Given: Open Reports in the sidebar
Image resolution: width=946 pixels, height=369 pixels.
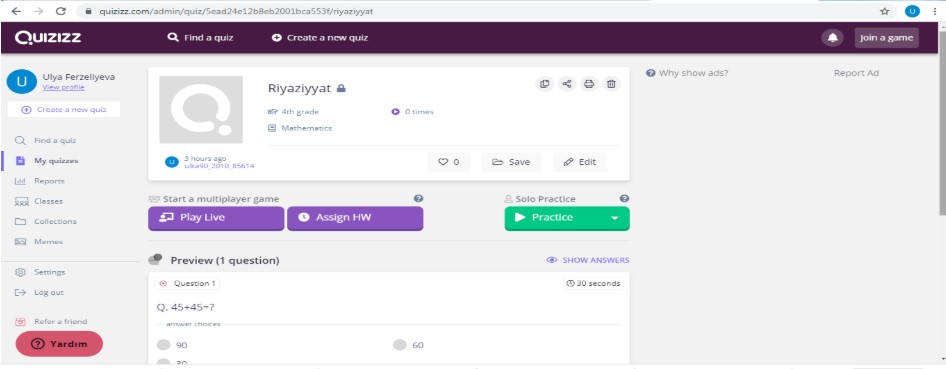Looking at the screenshot, I should (x=40, y=181).
